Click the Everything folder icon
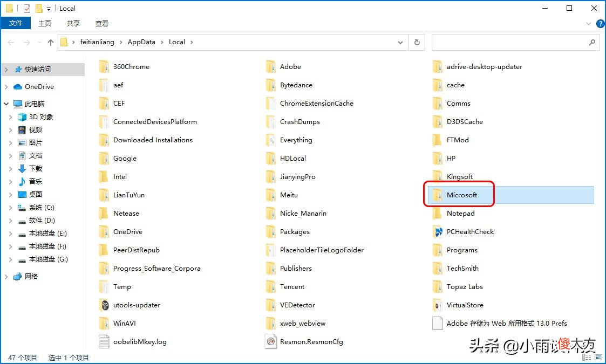This screenshot has width=606, height=364. tap(271, 140)
